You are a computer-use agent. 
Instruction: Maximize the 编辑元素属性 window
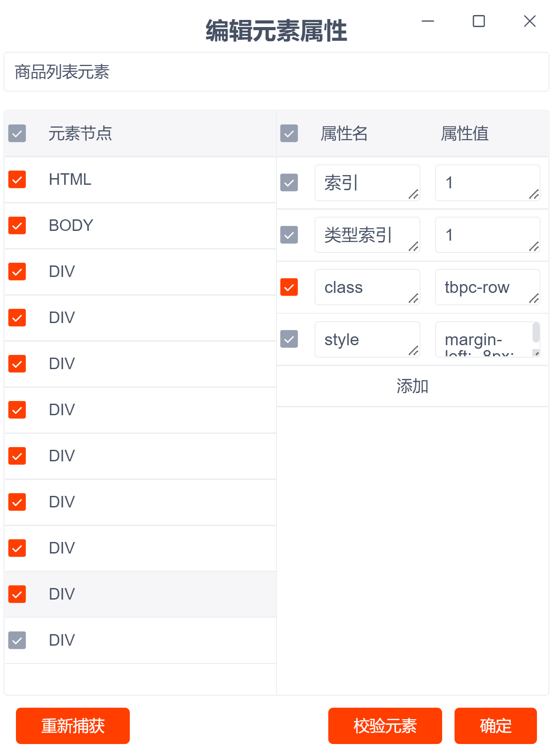(478, 21)
